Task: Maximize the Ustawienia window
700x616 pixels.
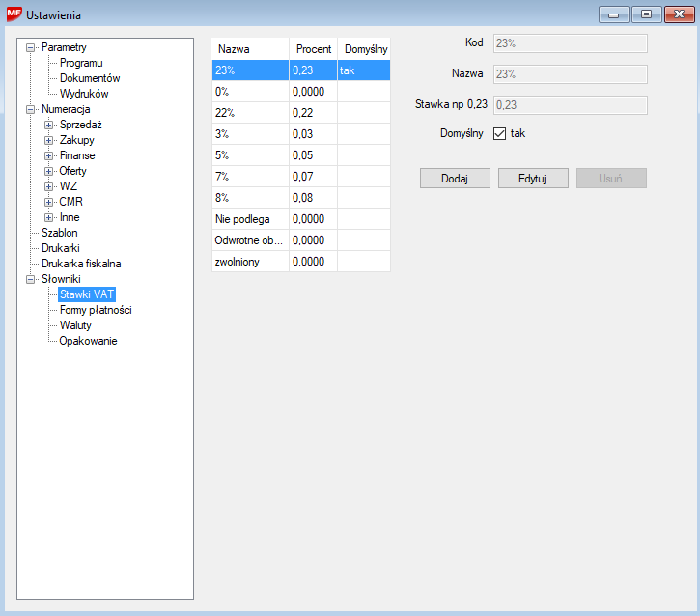Action: tap(645, 14)
